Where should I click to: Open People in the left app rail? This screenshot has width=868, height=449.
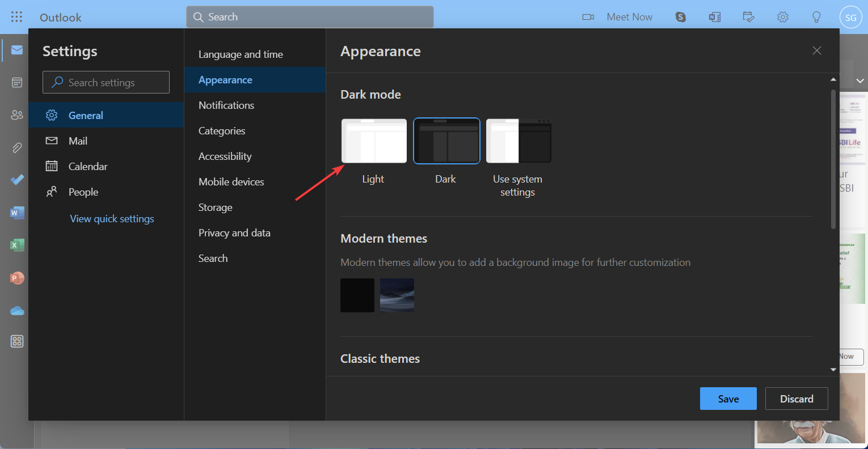point(17,115)
